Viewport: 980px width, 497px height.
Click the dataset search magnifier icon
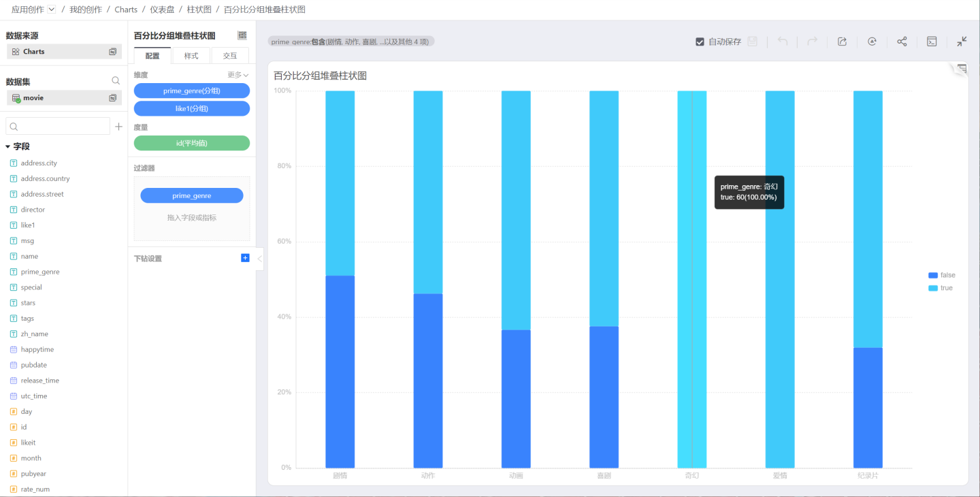click(x=116, y=81)
